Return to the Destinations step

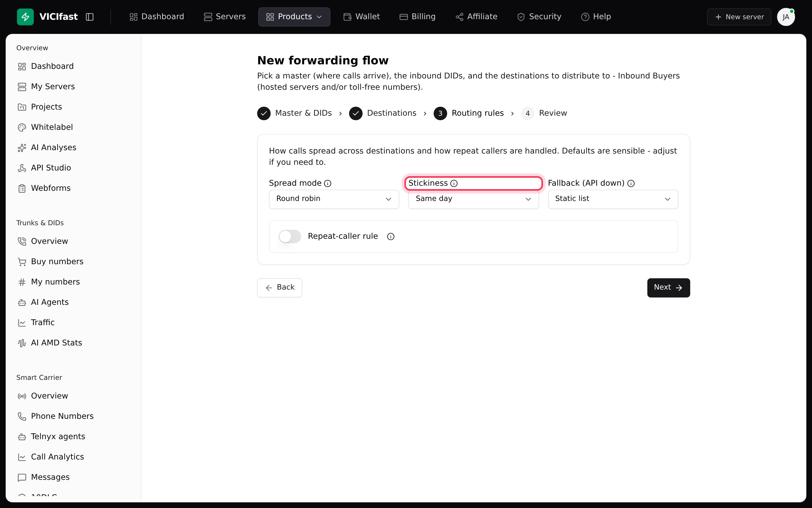pos(383,113)
